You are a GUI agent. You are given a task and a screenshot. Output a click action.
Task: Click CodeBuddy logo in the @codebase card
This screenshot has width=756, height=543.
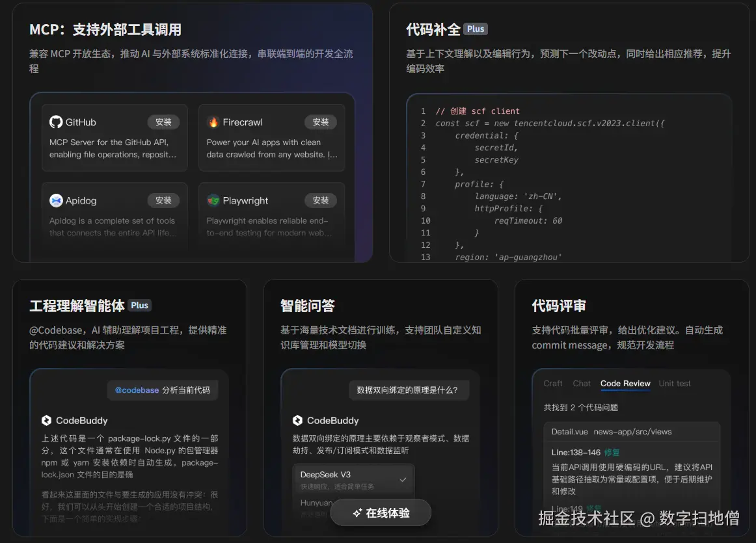point(46,420)
